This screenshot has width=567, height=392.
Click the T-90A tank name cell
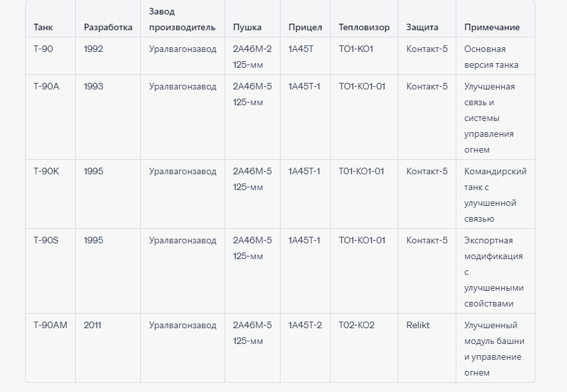46,86
